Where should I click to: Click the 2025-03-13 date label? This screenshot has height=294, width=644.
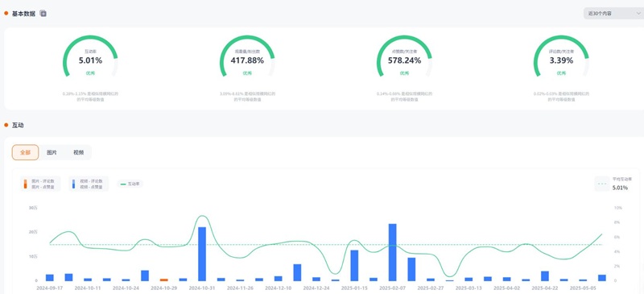point(469,288)
